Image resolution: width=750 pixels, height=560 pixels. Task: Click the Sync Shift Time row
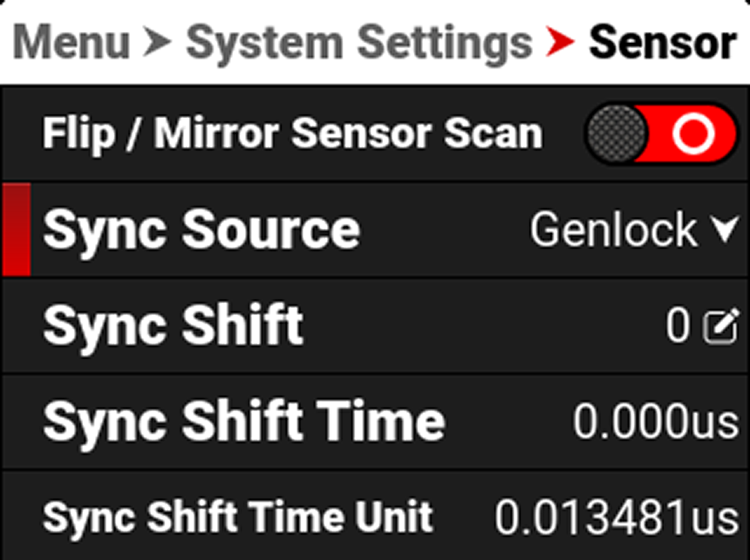375,421
